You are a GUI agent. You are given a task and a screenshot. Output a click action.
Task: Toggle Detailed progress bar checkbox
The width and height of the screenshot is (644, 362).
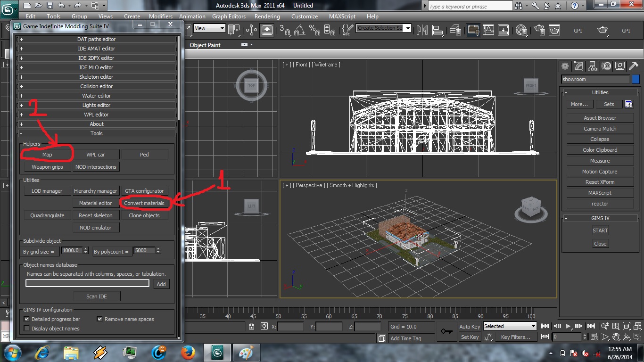pos(27,319)
